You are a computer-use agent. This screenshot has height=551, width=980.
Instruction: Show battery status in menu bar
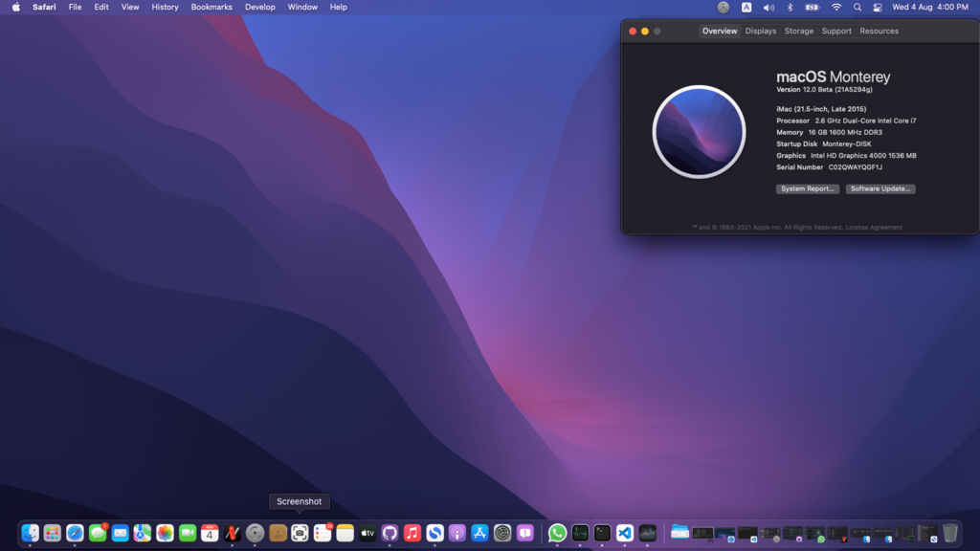click(x=812, y=7)
